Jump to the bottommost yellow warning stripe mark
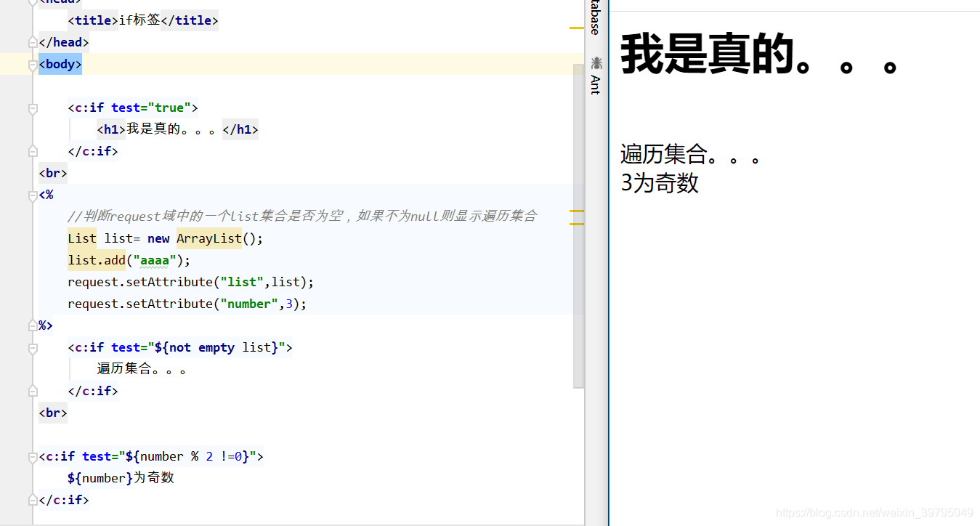Image resolution: width=980 pixels, height=526 pixels. point(577,224)
